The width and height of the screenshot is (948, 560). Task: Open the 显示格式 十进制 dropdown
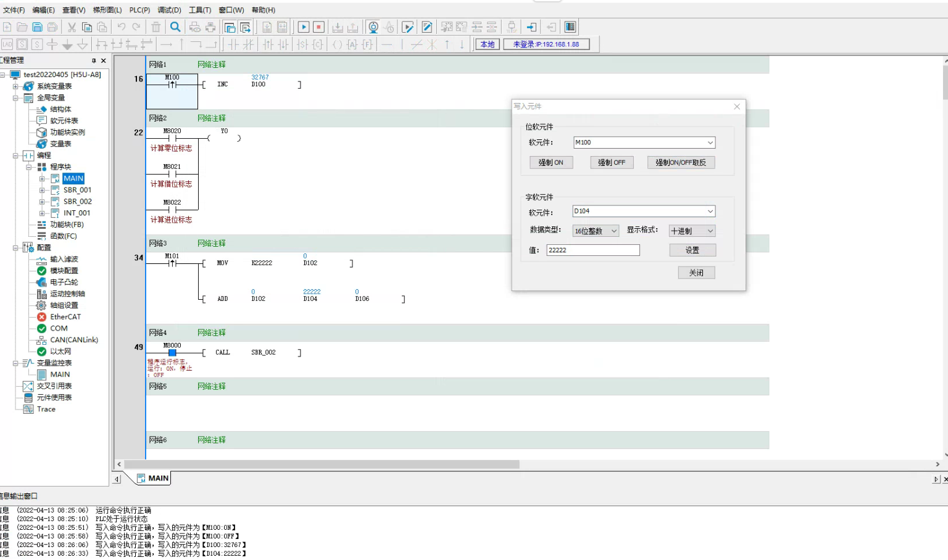coord(710,231)
